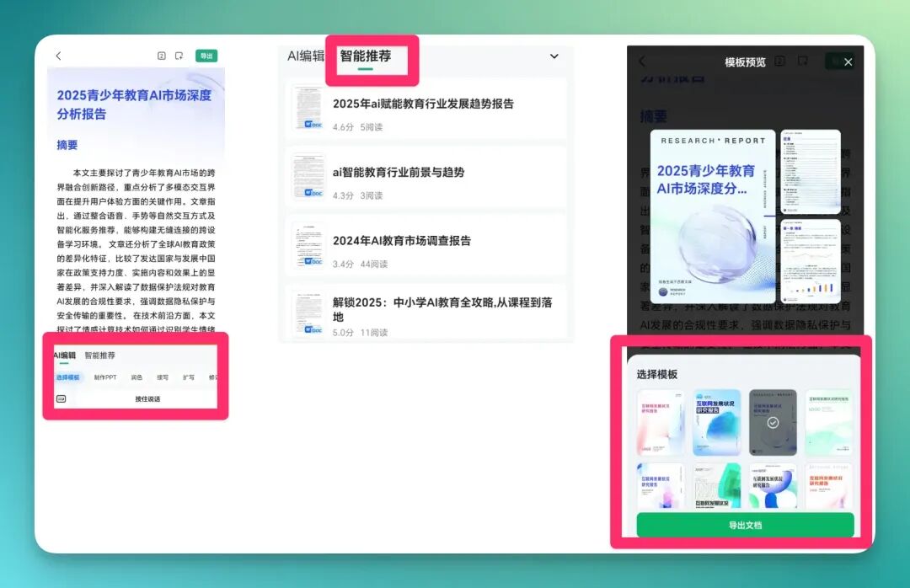Open the page count icon showing 2
The width and height of the screenshot is (910, 588).
pyautogui.click(x=161, y=56)
